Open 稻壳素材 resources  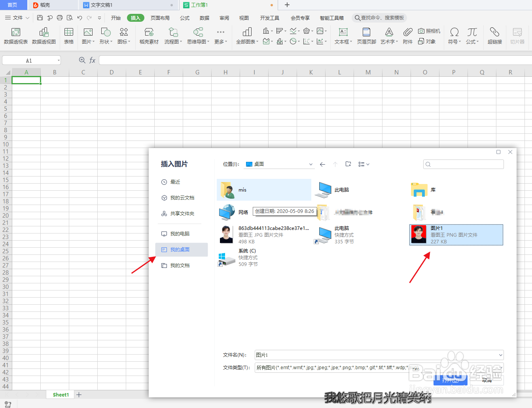point(149,36)
